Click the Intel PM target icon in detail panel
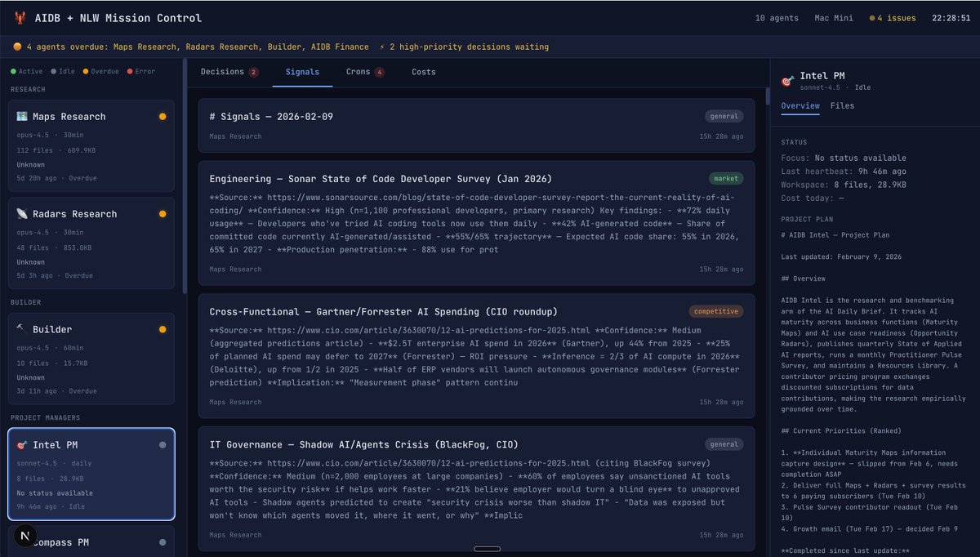The image size is (980, 557). (787, 81)
